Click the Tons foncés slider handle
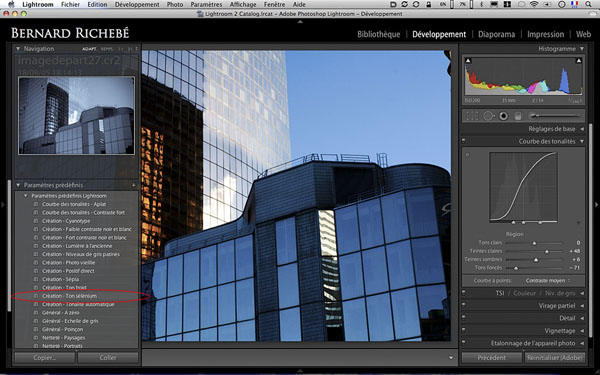 coord(516,268)
